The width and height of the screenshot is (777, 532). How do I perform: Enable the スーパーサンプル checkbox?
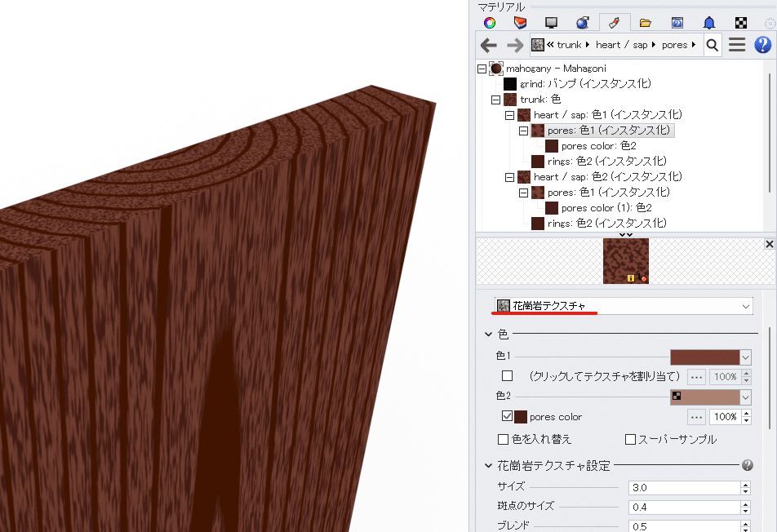630,439
